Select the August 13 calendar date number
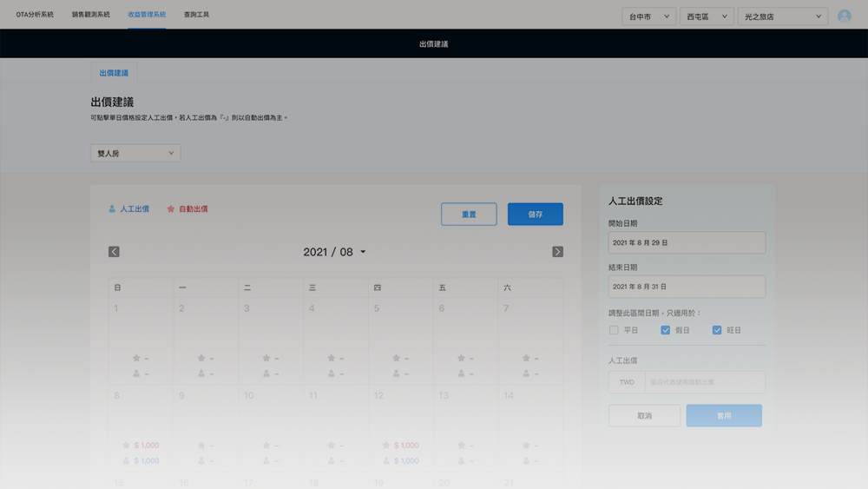 444,395
